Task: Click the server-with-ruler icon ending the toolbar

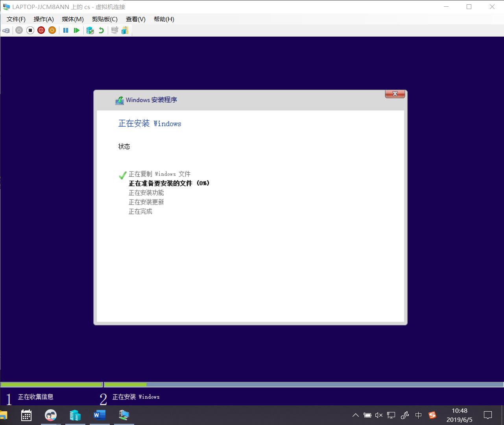Action: pos(125,30)
